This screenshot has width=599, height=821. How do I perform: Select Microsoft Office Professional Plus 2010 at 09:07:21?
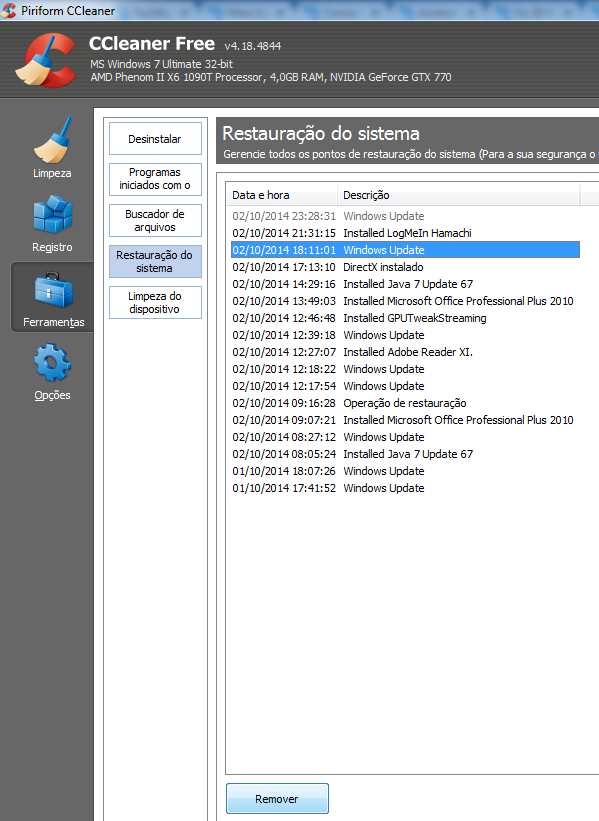pos(405,420)
